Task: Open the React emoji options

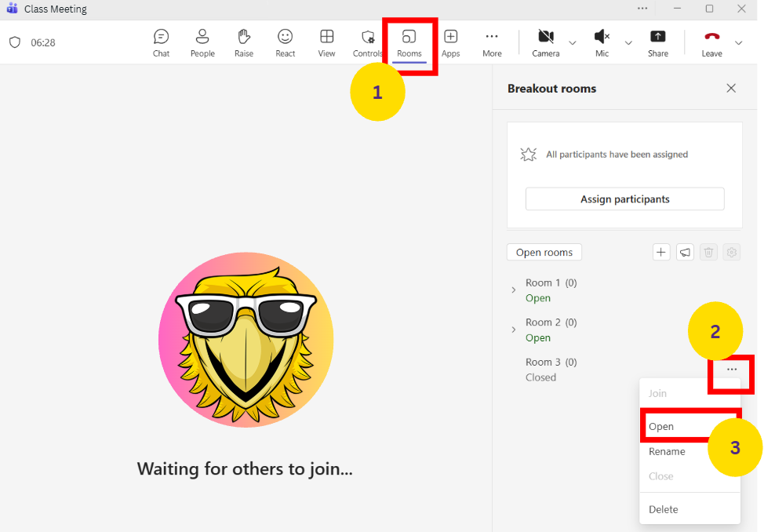Action: coord(286,42)
